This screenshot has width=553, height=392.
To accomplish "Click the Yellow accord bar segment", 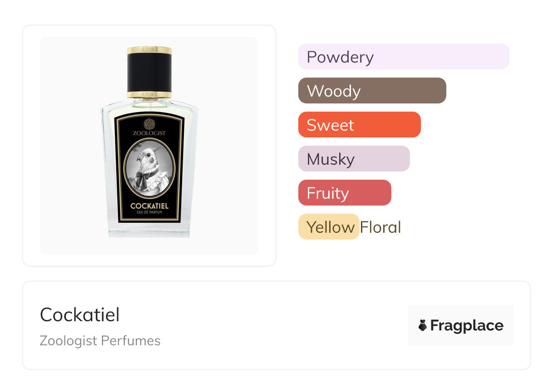I will (329, 227).
